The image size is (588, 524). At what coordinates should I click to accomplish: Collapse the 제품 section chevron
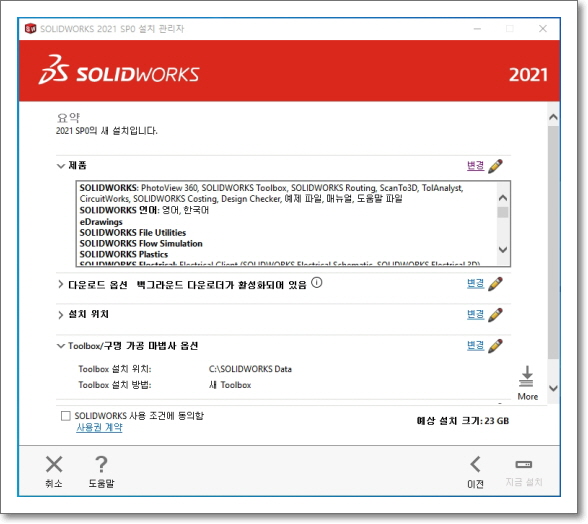[61, 166]
